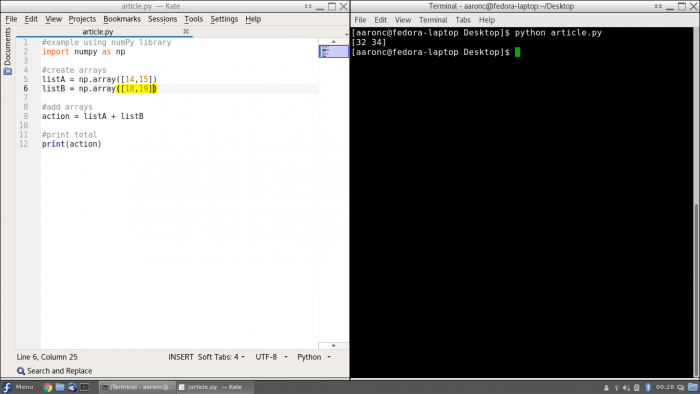Open the UTF-8 encoding dropdown
Viewport: 700px width, 394px height.
click(x=271, y=357)
